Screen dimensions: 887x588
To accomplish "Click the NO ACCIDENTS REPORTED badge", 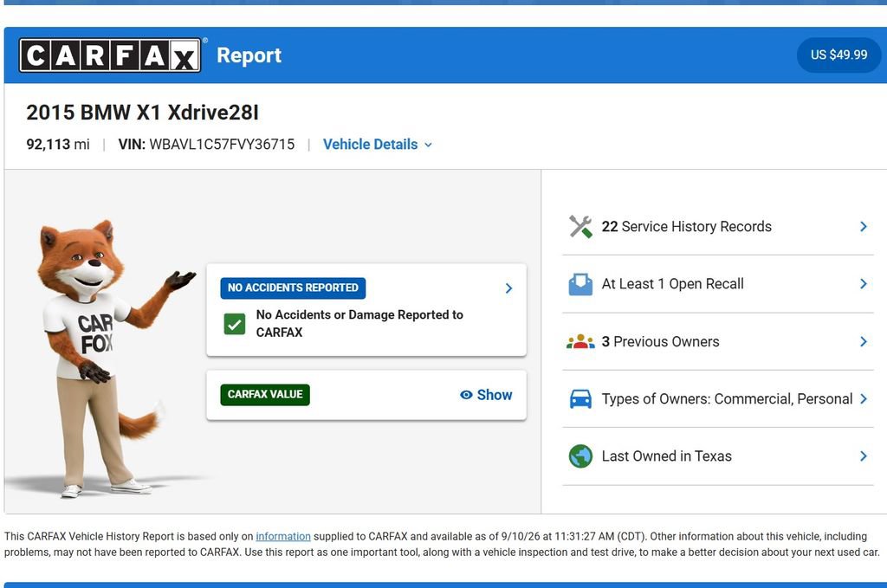I will 293,288.
